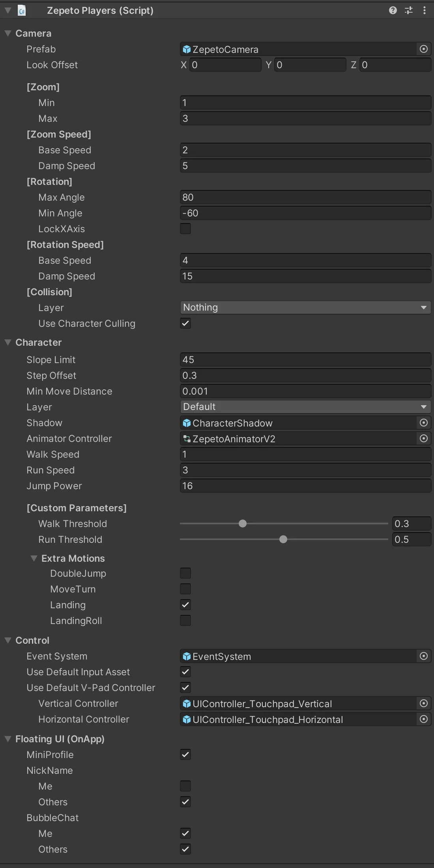The image size is (434, 868).
Task: Click the Walk Speed field showing 1
Action: point(305,454)
